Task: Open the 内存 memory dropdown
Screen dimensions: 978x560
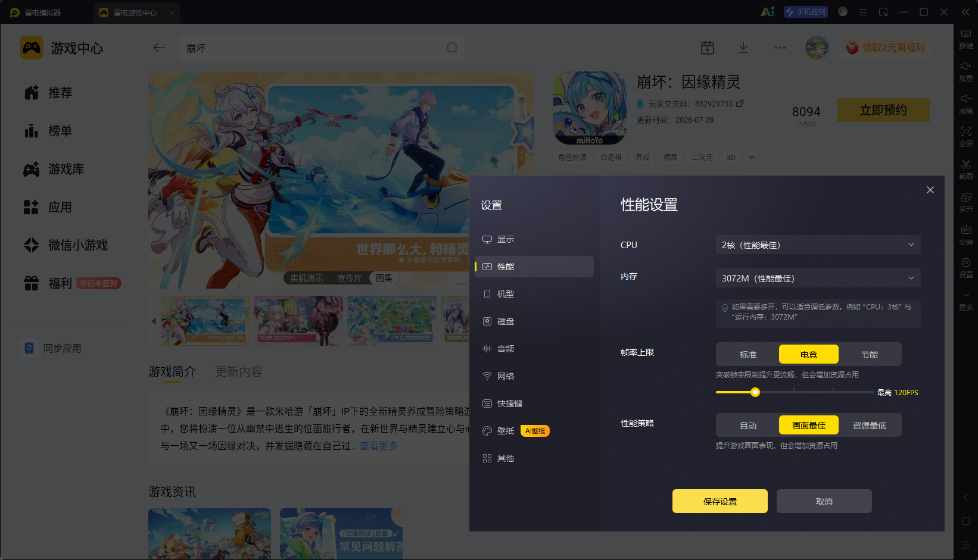Action: [x=818, y=279]
